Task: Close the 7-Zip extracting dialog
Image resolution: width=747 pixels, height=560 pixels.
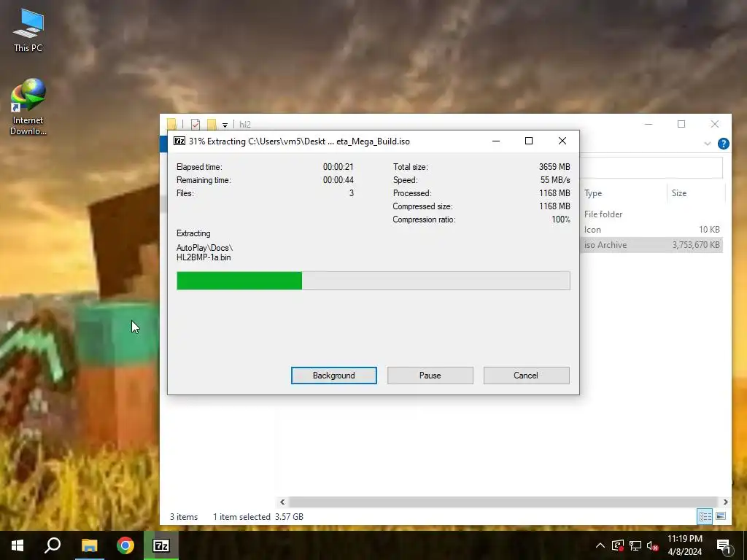Action: [562, 141]
